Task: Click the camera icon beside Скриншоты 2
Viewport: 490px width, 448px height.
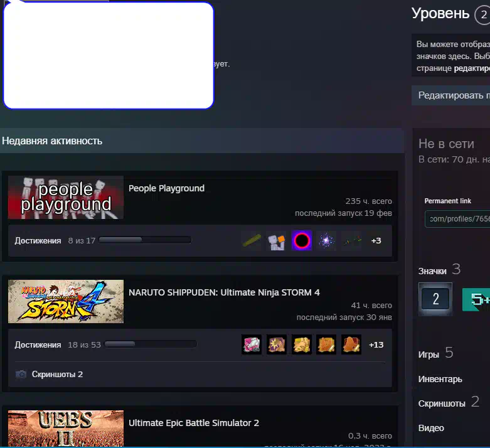Action: 21,374
